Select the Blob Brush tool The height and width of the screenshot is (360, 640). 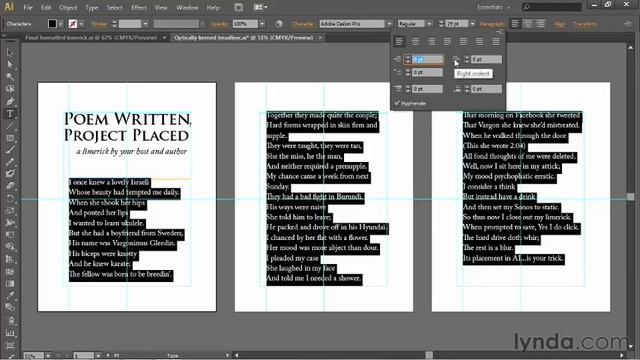[x=10, y=174]
